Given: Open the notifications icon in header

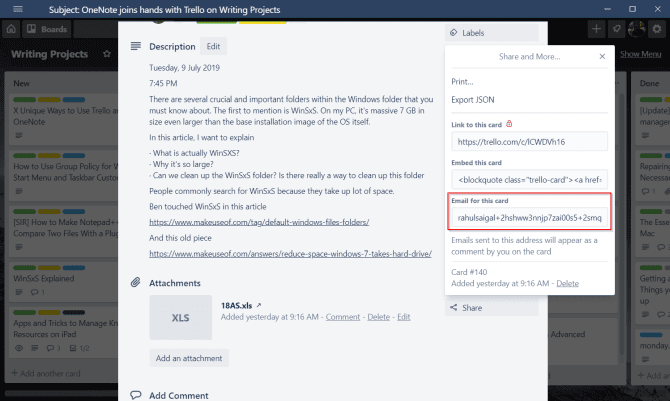Looking at the screenshot, I should pos(617,29).
